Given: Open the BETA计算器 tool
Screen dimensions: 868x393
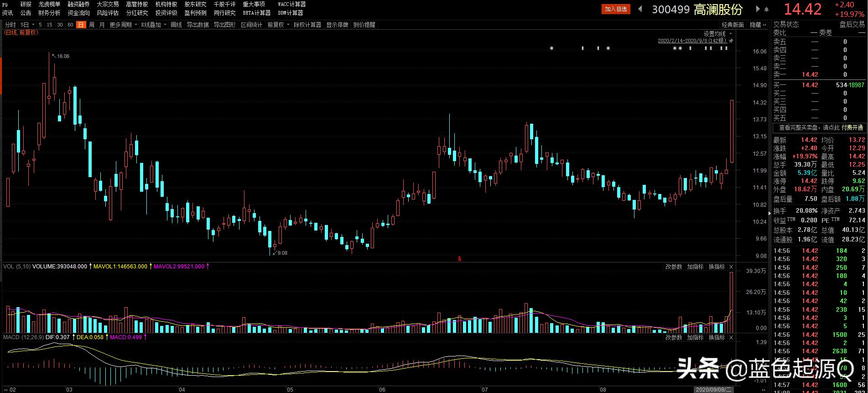Looking at the screenshot, I should (257, 13).
